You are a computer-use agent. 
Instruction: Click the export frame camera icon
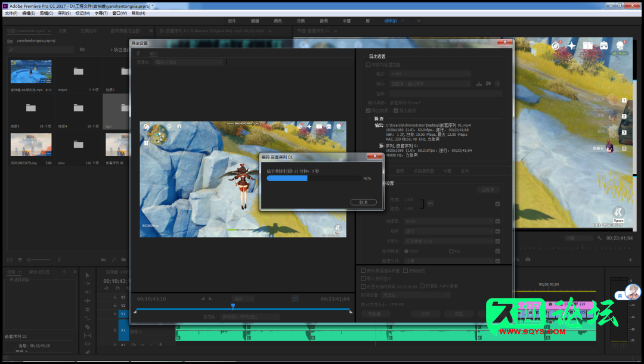528,260
